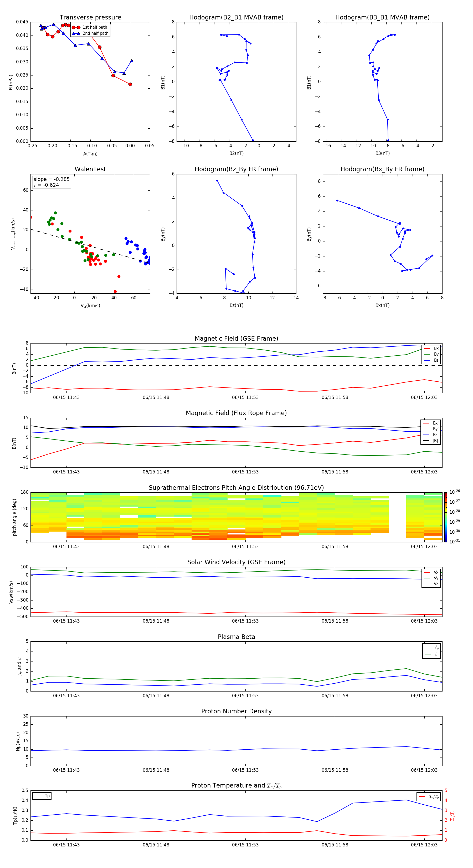
Task: Click '06/15 11:48' tick under Proton Number Density
Action: (x=156, y=770)
